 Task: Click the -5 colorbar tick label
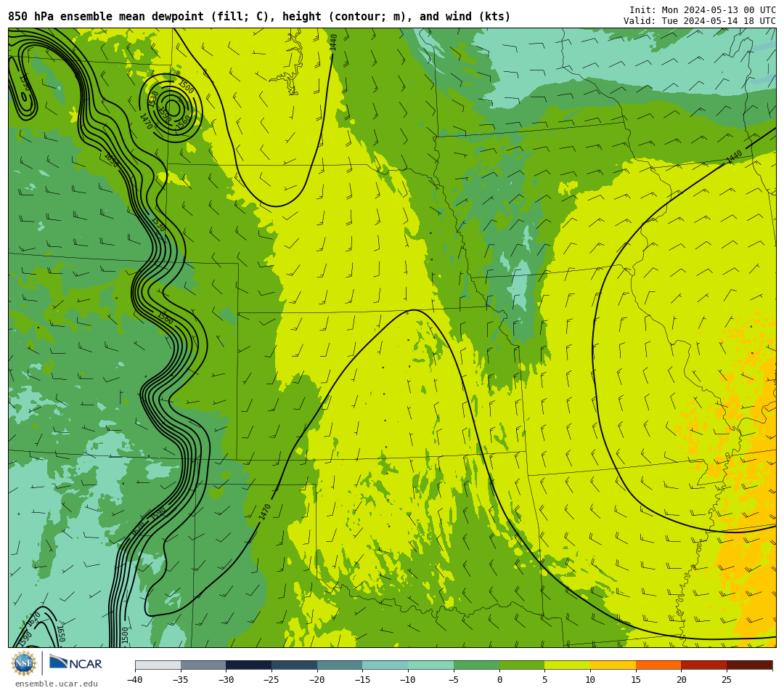click(x=454, y=680)
